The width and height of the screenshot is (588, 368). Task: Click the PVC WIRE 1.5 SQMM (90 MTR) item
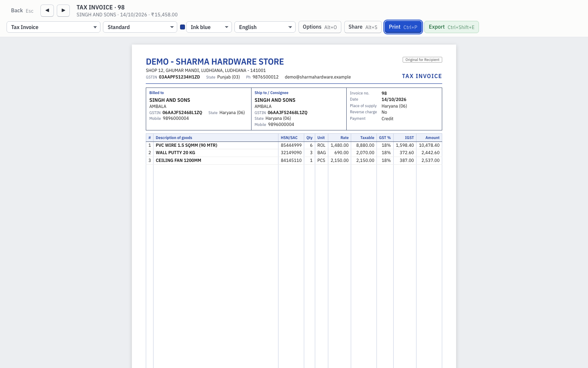pyautogui.click(x=187, y=145)
